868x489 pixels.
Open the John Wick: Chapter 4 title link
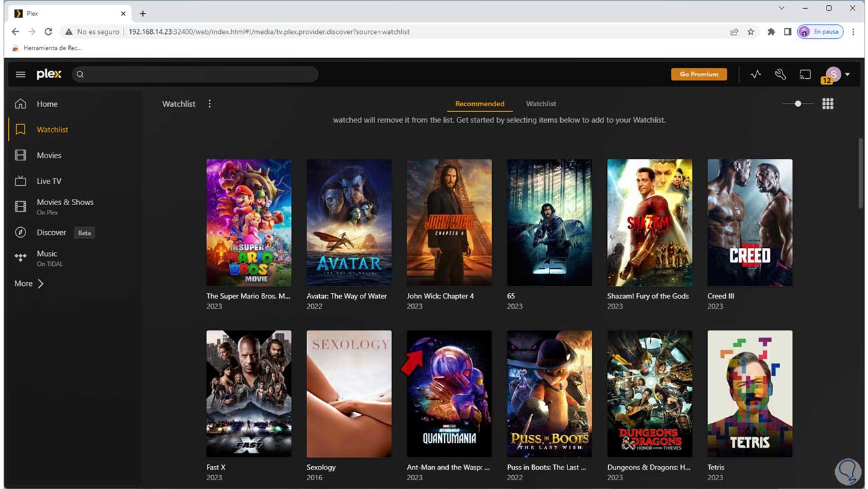[440, 296]
